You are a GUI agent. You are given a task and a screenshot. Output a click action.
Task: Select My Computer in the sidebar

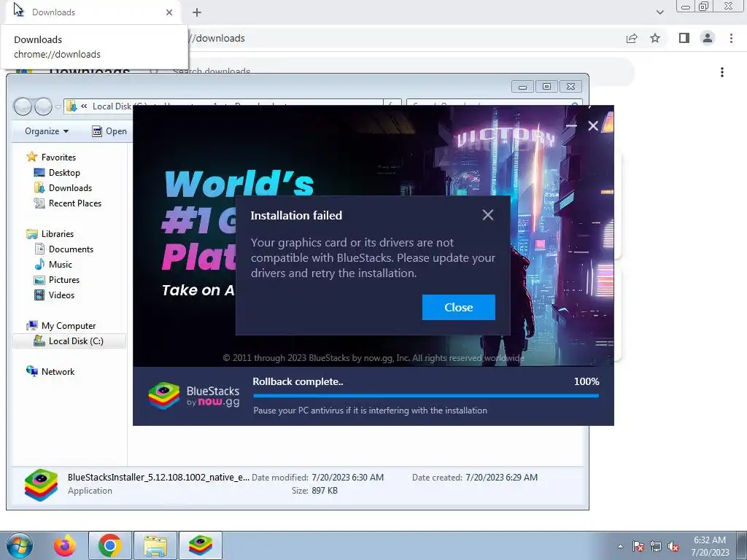point(68,326)
